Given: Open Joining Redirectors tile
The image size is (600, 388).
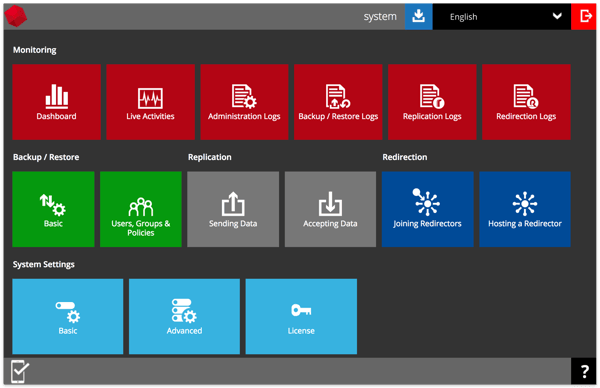Looking at the screenshot, I should [427, 209].
